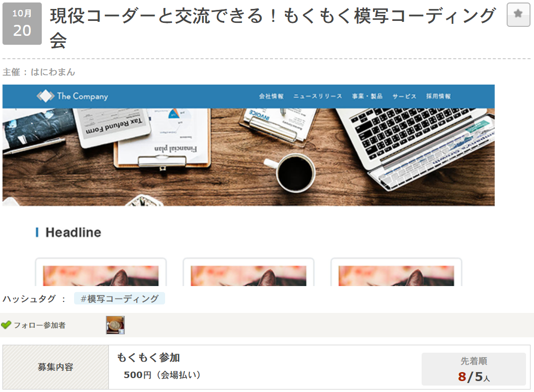Click the follower participant avatar
The width and height of the screenshot is (534, 392).
(115, 325)
